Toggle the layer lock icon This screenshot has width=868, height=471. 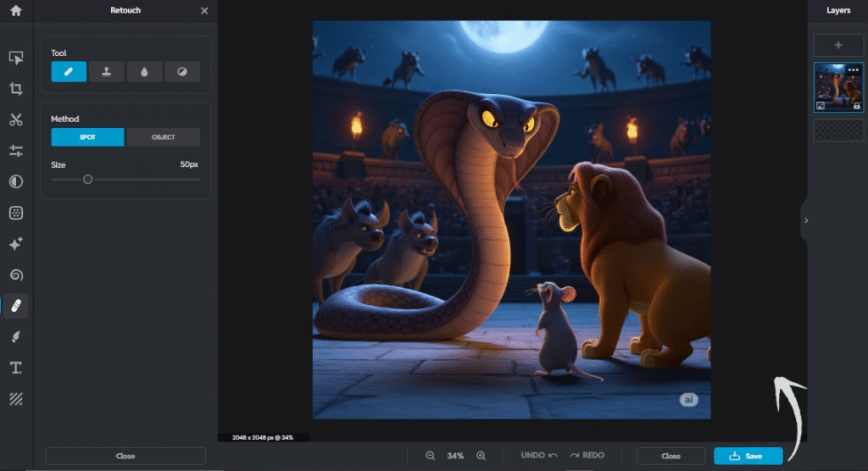pyautogui.click(x=856, y=106)
